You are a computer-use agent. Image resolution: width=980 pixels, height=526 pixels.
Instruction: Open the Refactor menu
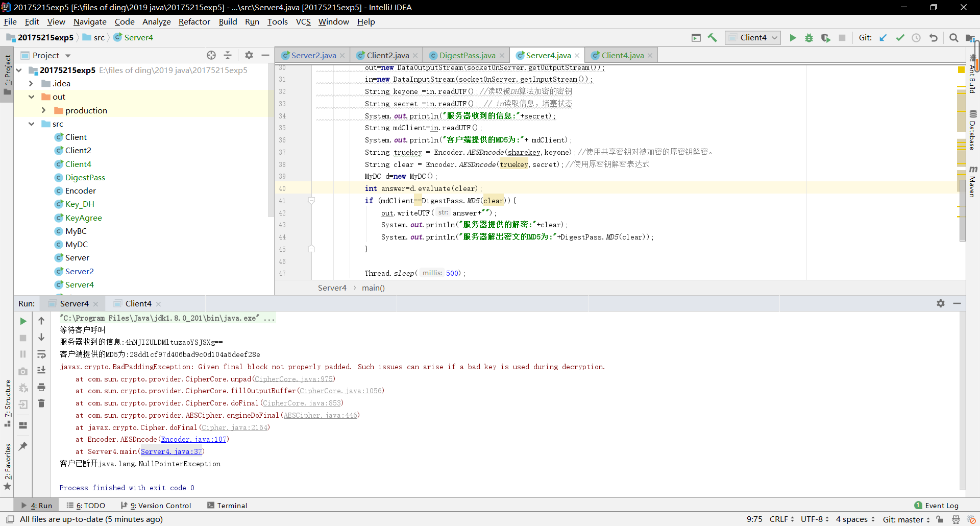tap(194, 22)
